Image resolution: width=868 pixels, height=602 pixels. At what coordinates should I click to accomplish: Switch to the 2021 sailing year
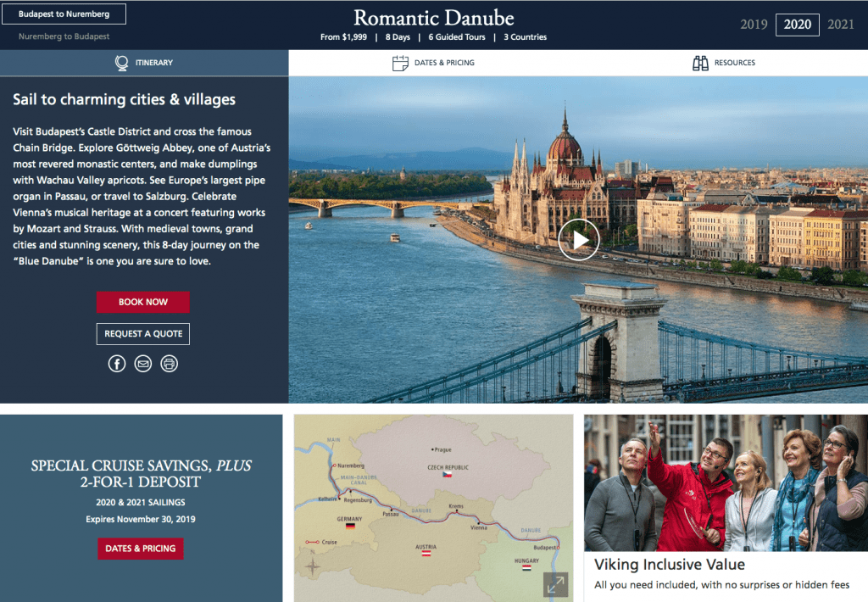(840, 25)
